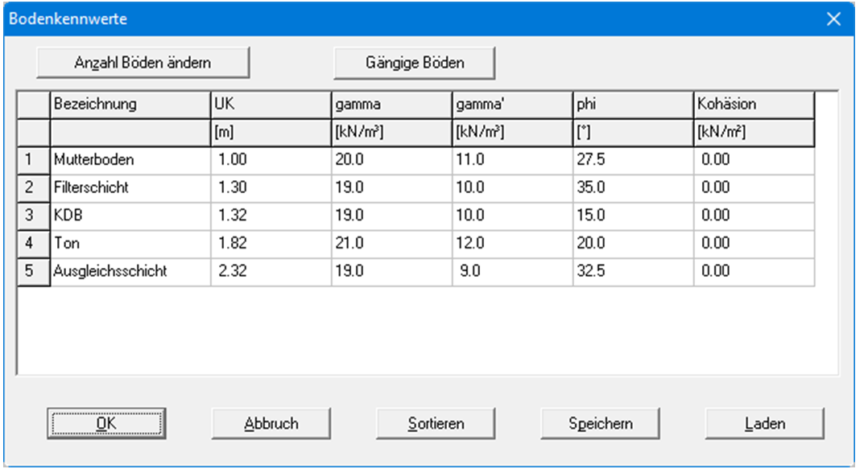Click gamma' value 9.0 for Ausgleichsschicht

tap(512, 271)
